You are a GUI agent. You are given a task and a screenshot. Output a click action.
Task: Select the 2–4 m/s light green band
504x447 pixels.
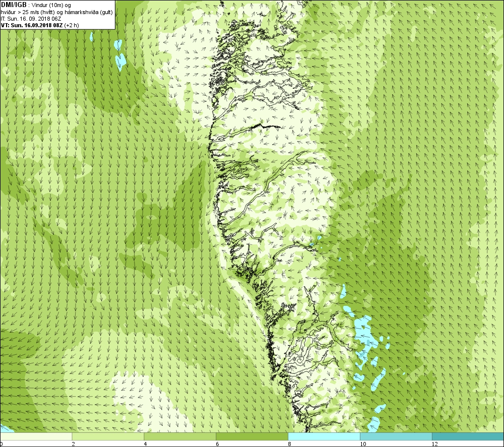pos(108,436)
